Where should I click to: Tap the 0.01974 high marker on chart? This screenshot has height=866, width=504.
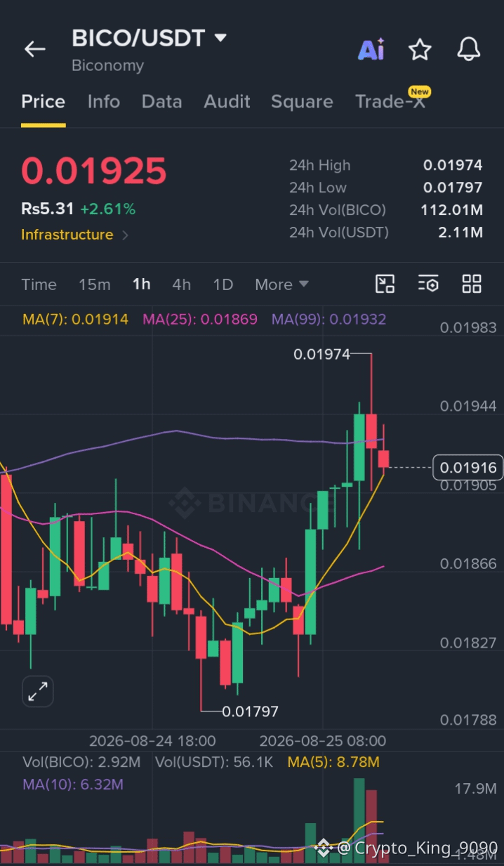pyautogui.click(x=321, y=354)
